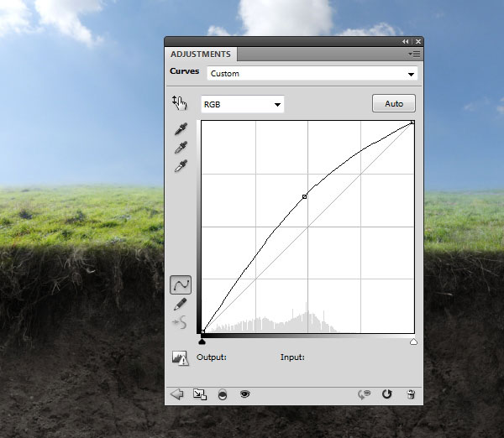Select the bottom-left curve endpoint
The image size is (504, 438).
pos(202,331)
